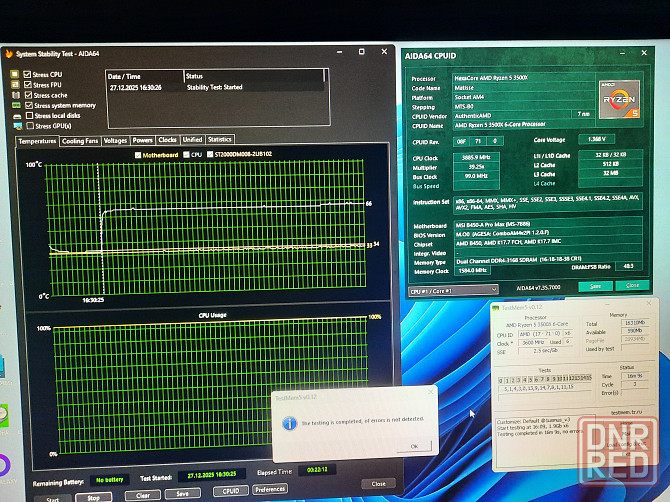Expand the CPU #1 / Core #1 dropdown

(453, 291)
